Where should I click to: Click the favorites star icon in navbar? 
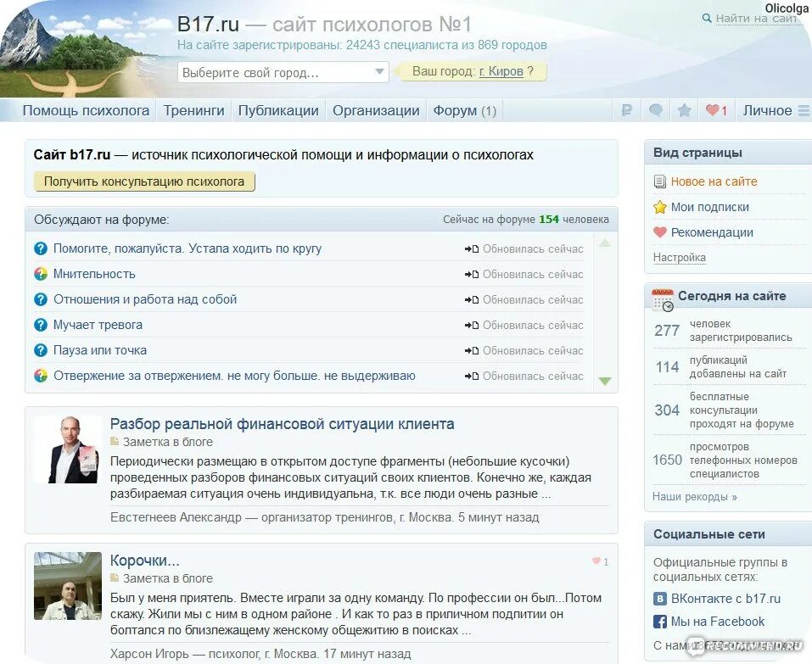pos(684,110)
